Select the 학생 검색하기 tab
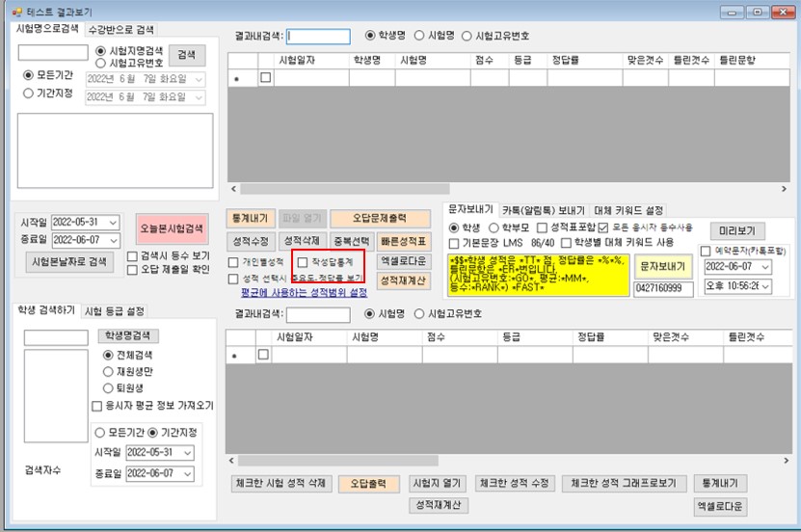 pos(46,310)
